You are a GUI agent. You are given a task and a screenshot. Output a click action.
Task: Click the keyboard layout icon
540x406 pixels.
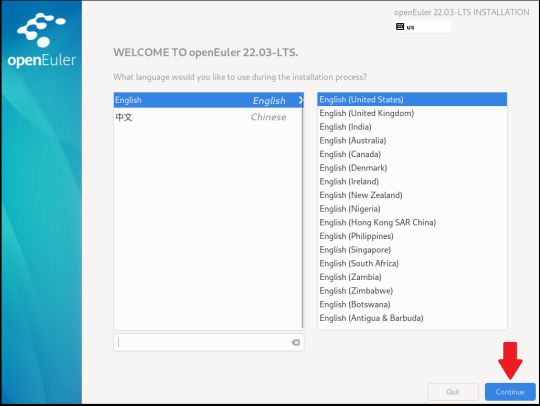point(399,27)
